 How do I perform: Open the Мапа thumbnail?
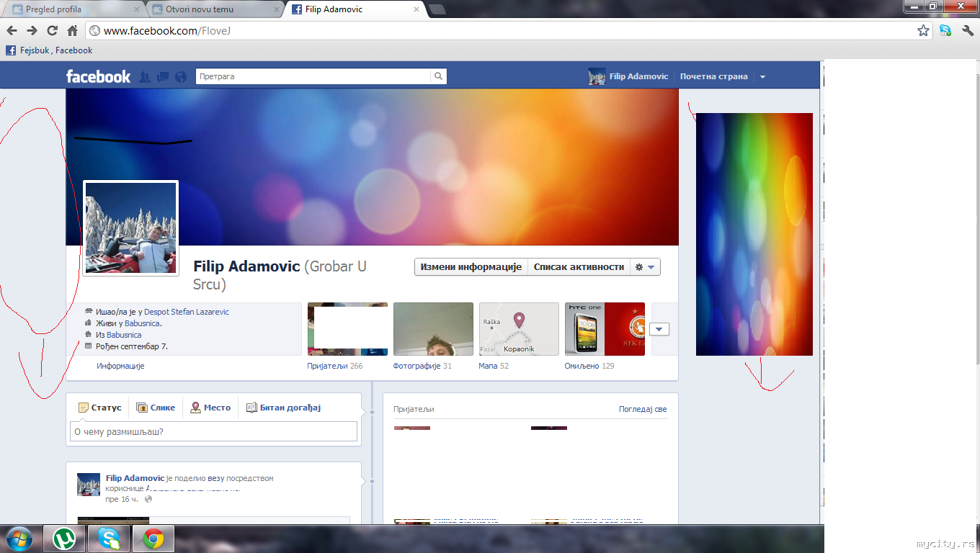[519, 329]
